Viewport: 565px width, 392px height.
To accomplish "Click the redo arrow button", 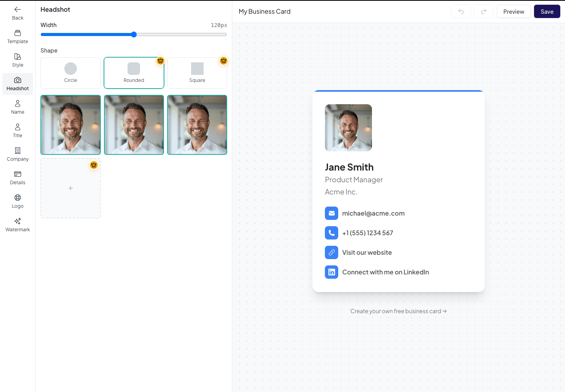I will click(x=484, y=12).
